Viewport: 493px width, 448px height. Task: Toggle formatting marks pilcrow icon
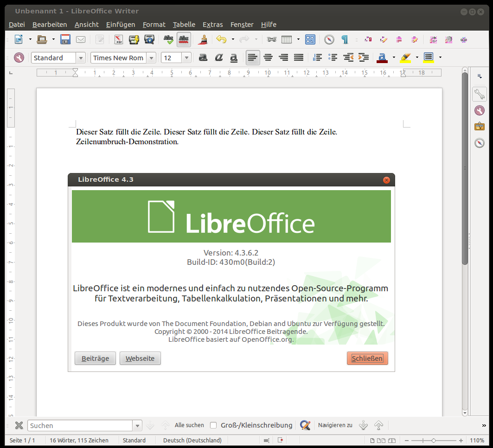(x=345, y=39)
